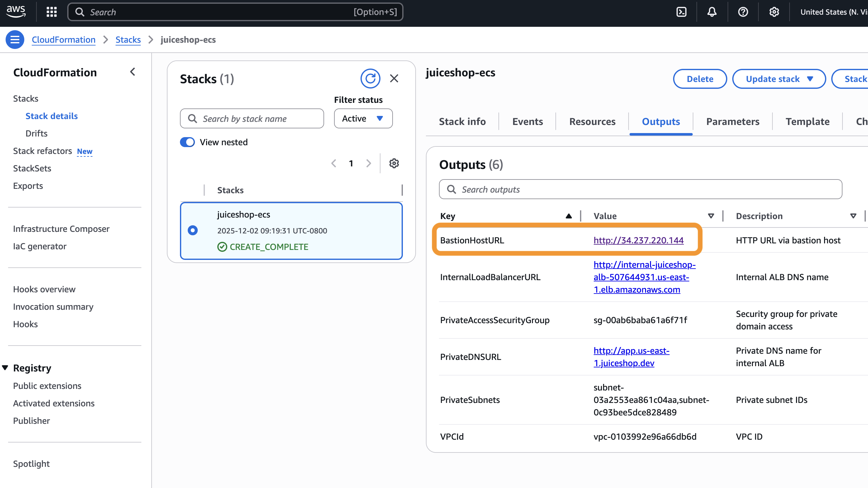Refresh the stacks list
Viewport: 868px width, 488px height.
coord(370,79)
